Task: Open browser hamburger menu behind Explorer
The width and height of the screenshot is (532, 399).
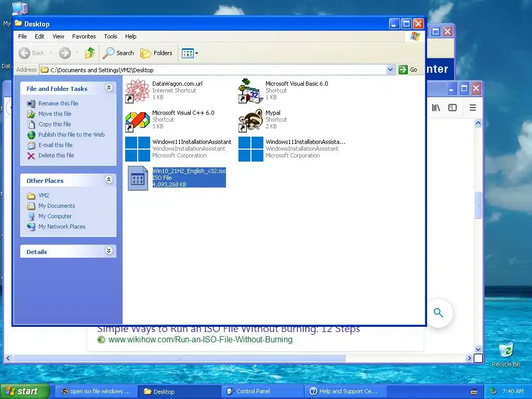Action: click(473, 108)
